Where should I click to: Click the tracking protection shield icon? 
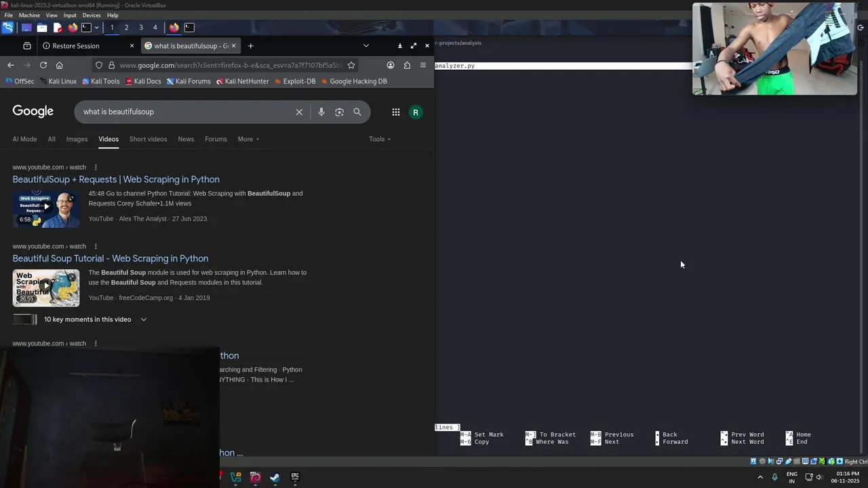tap(99, 65)
